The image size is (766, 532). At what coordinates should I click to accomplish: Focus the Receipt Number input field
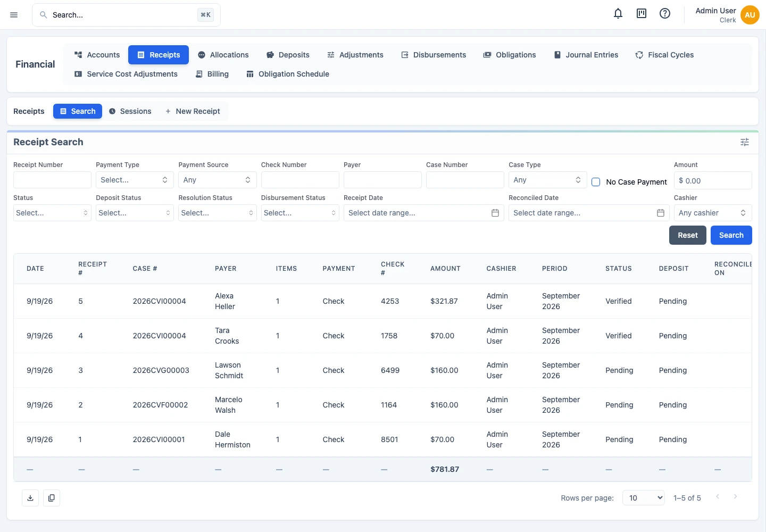(52, 180)
